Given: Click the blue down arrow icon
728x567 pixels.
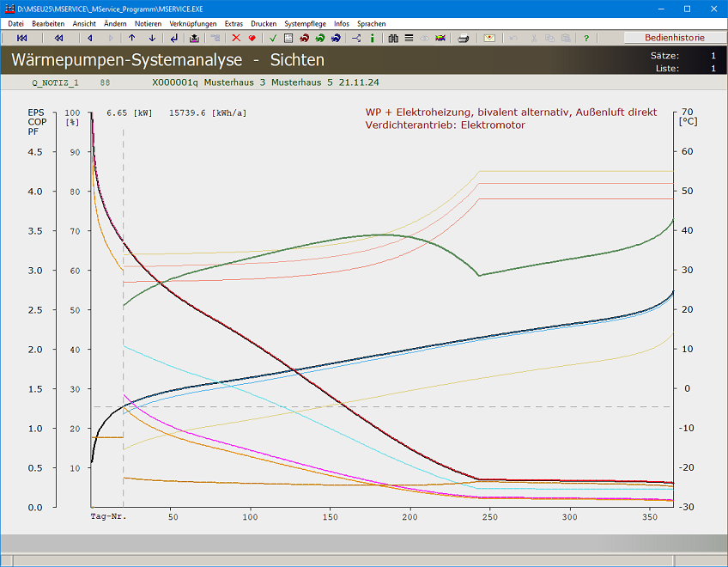Looking at the screenshot, I should coord(152,38).
